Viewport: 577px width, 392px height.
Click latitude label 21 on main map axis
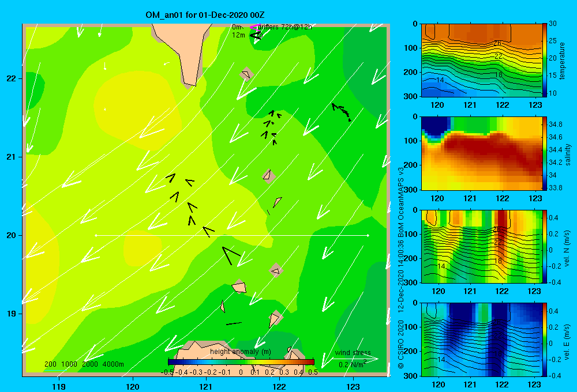[x=11, y=157]
